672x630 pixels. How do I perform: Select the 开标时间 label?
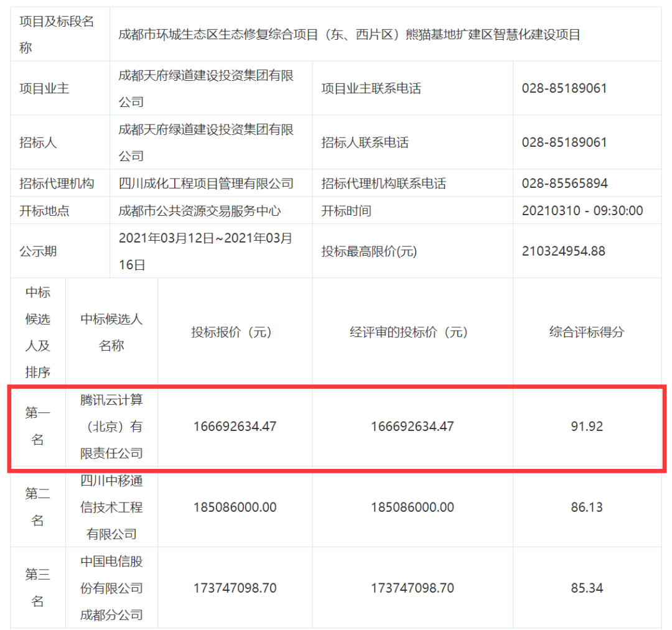pos(347,211)
